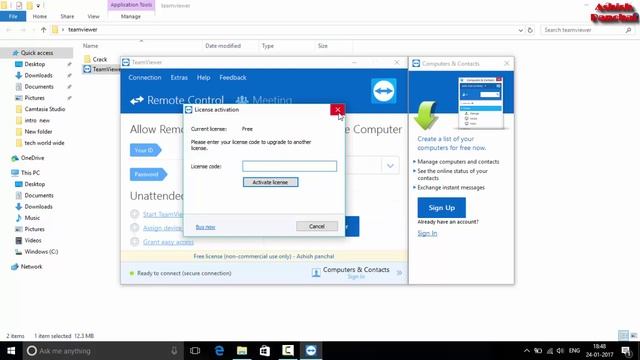The image size is (640, 360).
Task: Click the Sign In link in Contacts panel
Action: click(x=427, y=233)
